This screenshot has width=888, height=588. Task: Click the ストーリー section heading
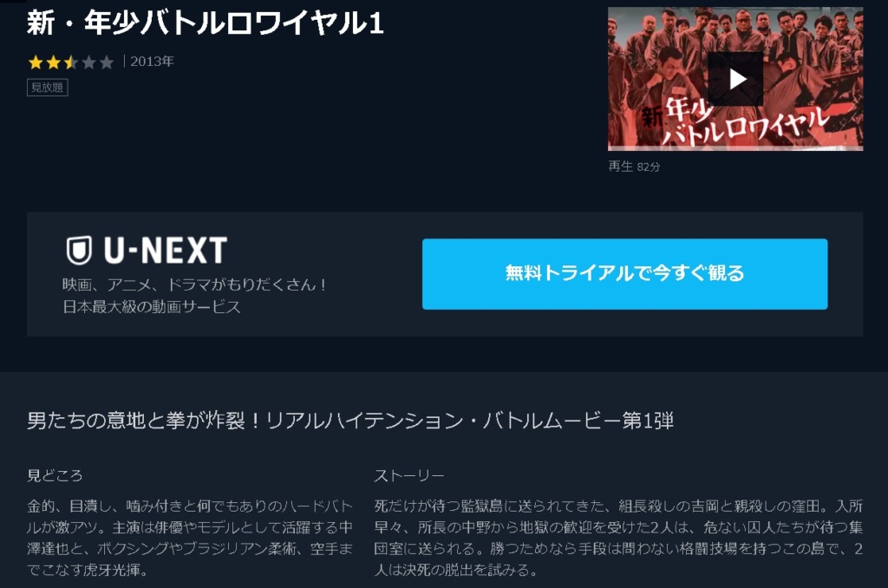coord(409,475)
